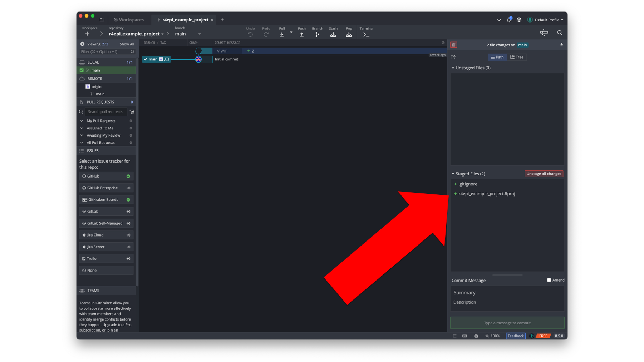Open the TEAMS section header

pyautogui.click(x=106, y=291)
